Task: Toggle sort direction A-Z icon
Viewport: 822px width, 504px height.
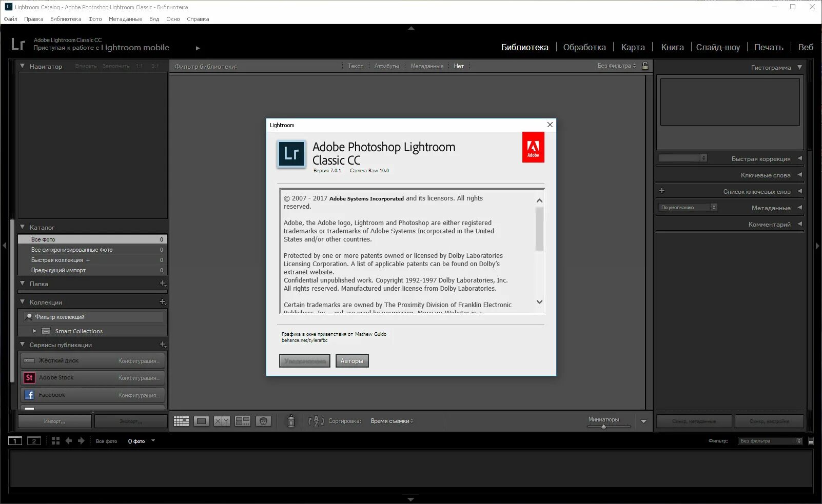Action: pyautogui.click(x=316, y=421)
